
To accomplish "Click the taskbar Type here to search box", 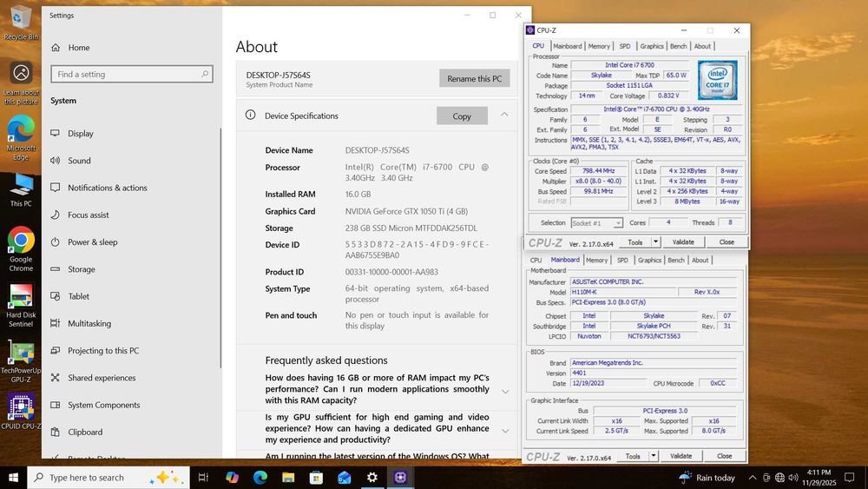I will click(108, 478).
